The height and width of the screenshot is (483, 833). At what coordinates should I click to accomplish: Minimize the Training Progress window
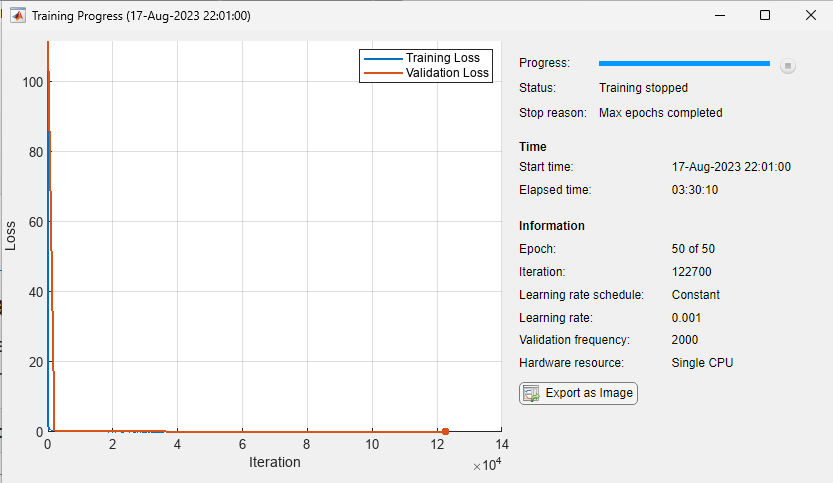[720, 15]
